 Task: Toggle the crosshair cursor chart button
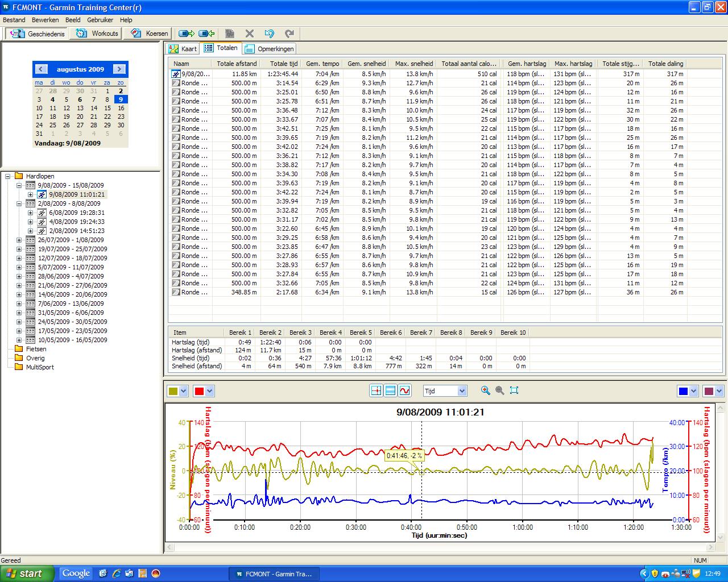tap(376, 390)
